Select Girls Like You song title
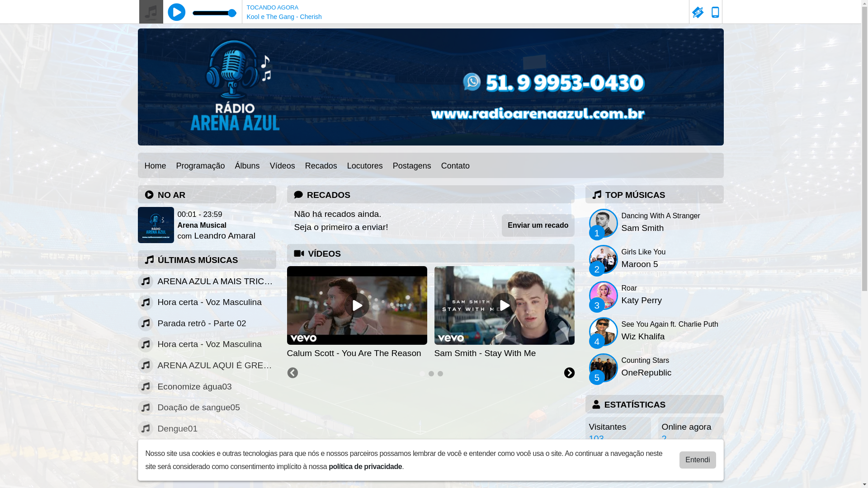The image size is (868, 488). pyautogui.click(x=643, y=252)
